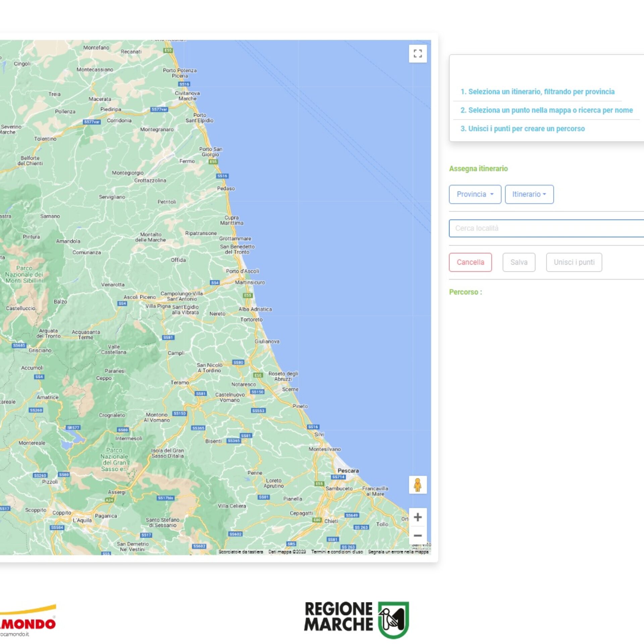644x644 pixels.
Task: Open Scorciatoie da tastiera link
Action: [x=240, y=552]
